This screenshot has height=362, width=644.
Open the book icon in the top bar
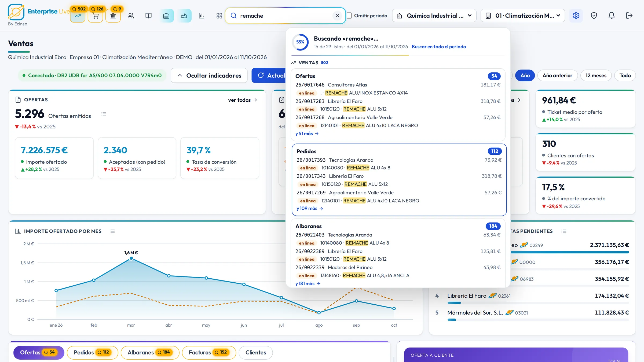(x=148, y=16)
